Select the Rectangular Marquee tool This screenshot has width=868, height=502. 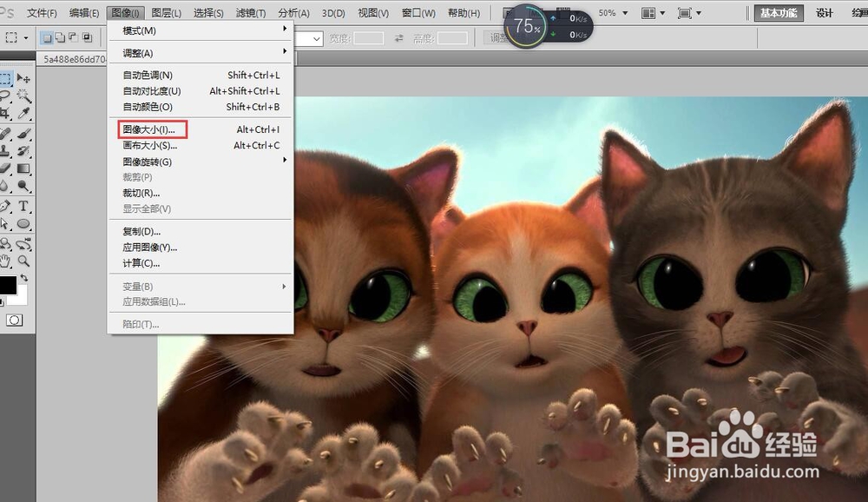(x=5, y=79)
